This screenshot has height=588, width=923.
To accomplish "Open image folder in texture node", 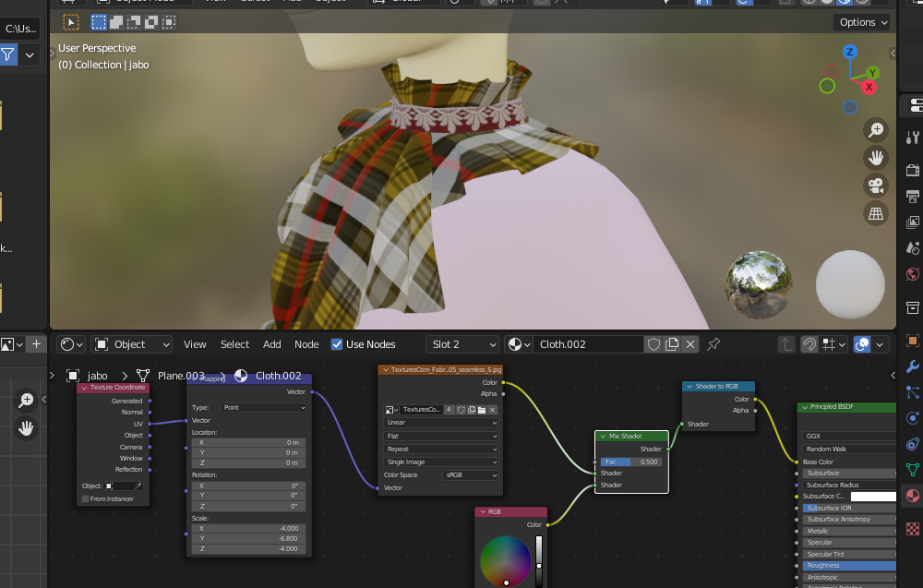I will [482, 410].
